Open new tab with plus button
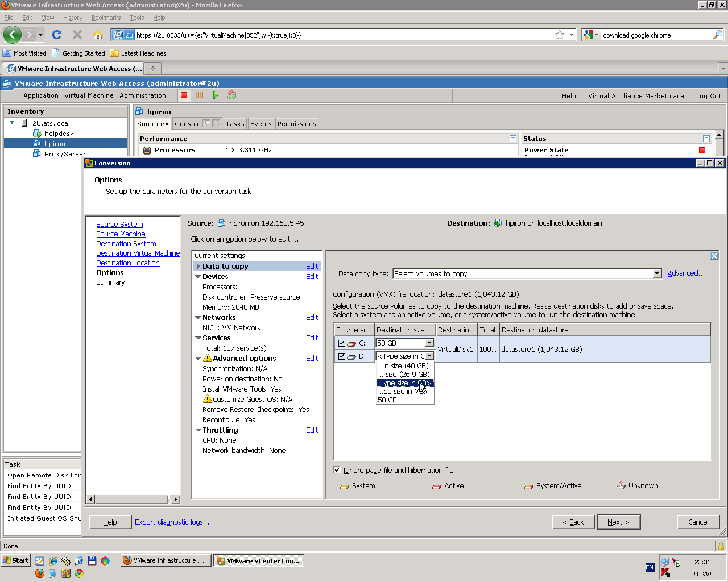Image resolution: width=728 pixels, height=582 pixels. coord(152,69)
